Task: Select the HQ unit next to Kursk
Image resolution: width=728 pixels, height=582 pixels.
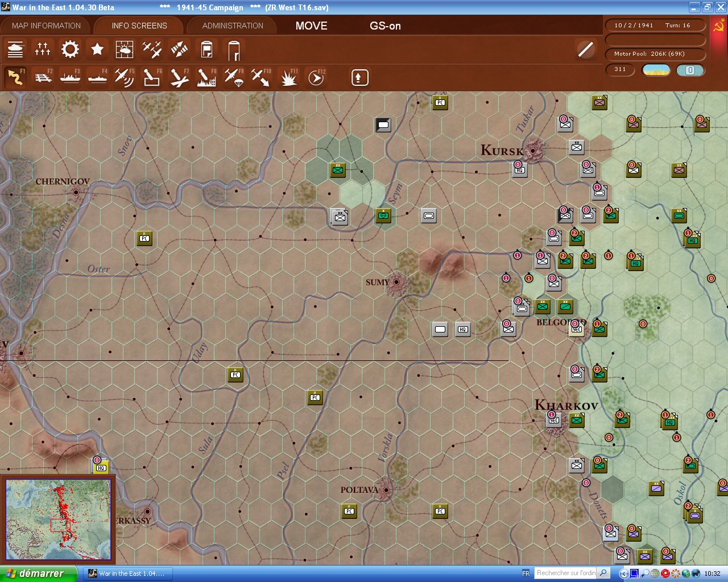Action: (x=519, y=169)
